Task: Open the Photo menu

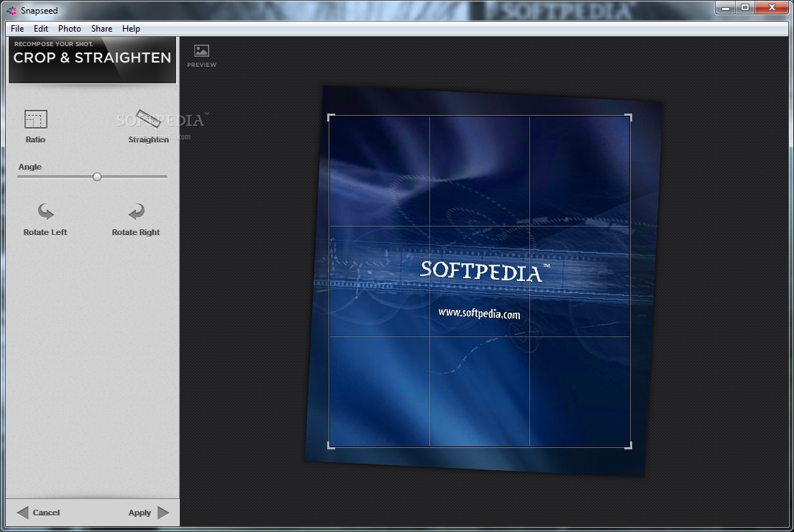Action: click(69, 28)
